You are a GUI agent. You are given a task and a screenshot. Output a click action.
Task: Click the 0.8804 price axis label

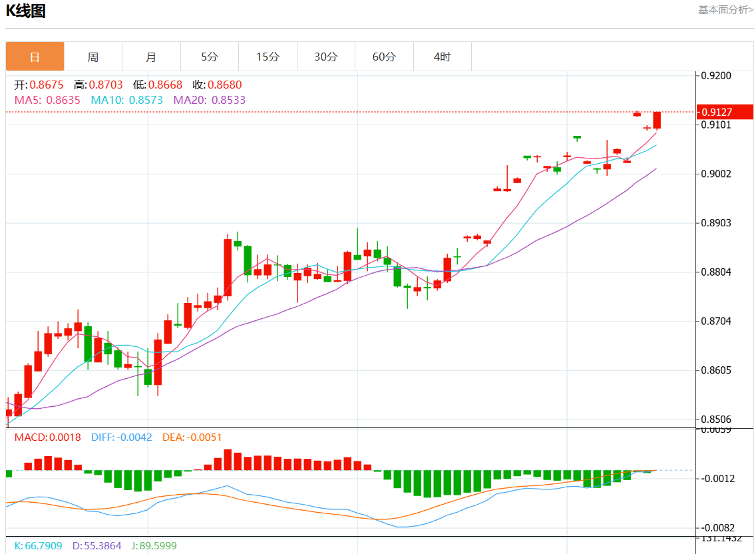click(x=716, y=272)
